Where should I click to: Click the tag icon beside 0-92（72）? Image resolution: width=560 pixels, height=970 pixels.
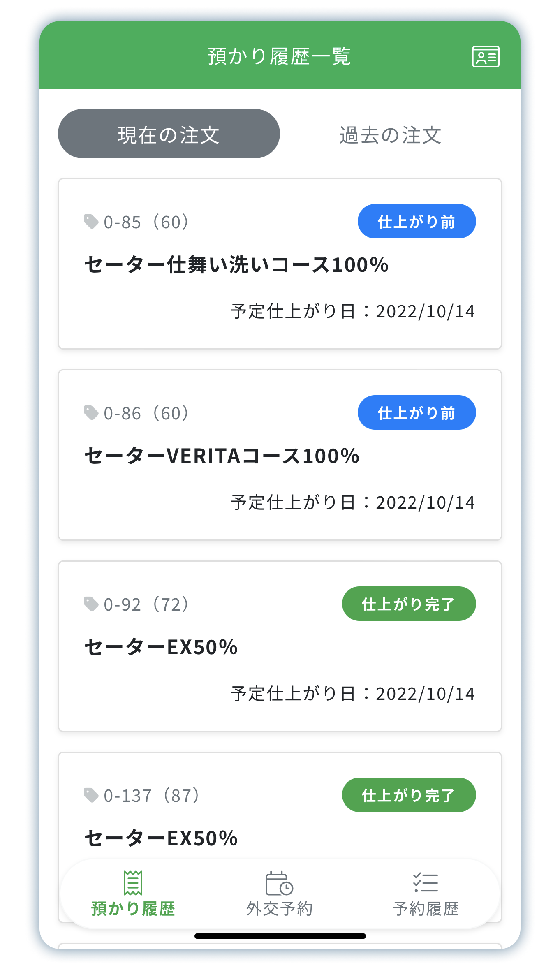pos(91,604)
